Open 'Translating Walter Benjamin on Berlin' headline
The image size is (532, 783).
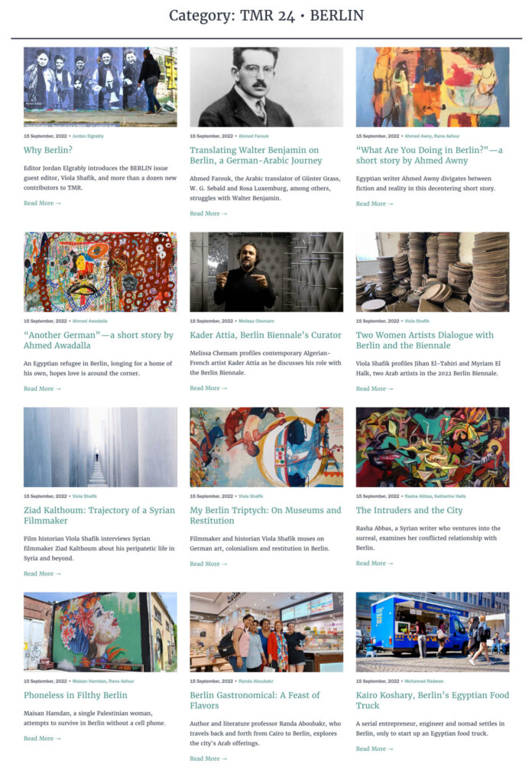pos(255,155)
